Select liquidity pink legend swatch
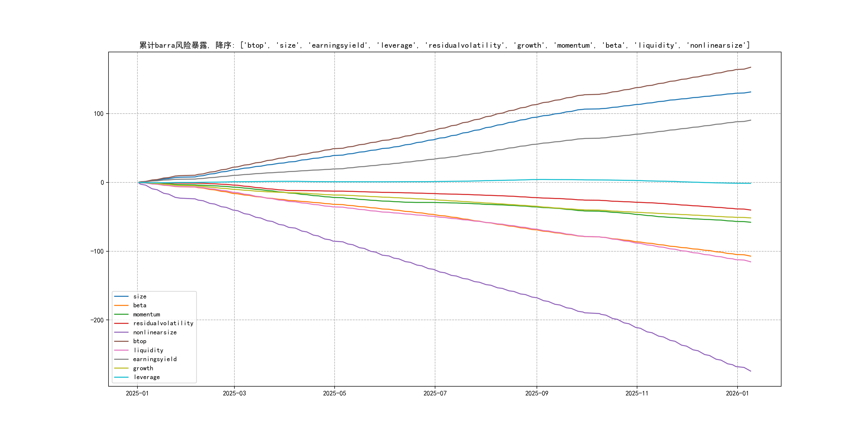 (121, 350)
